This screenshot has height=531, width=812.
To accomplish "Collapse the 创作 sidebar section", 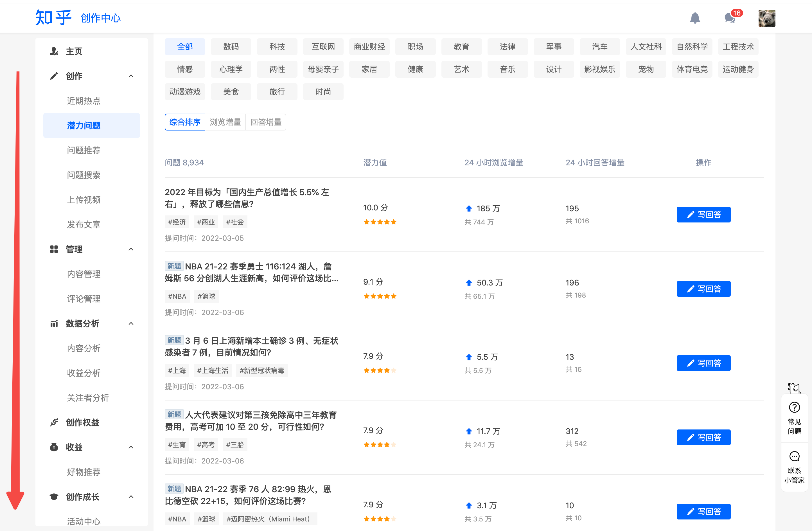I will [131, 76].
